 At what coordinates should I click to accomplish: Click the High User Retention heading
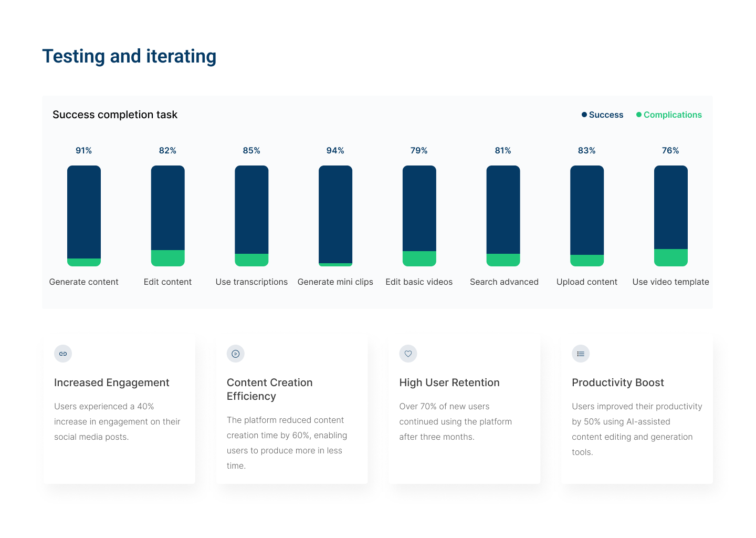click(449, 382)
